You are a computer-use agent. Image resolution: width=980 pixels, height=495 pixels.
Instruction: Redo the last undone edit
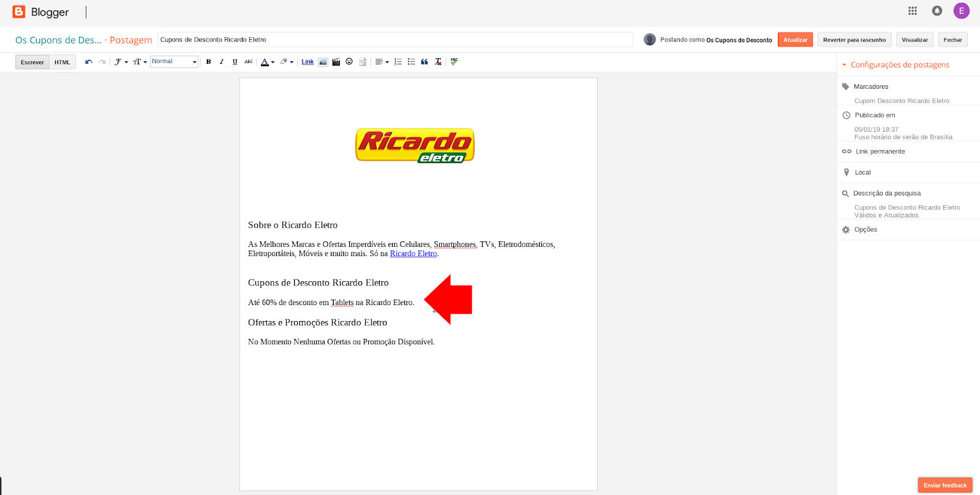pos(102,62)
